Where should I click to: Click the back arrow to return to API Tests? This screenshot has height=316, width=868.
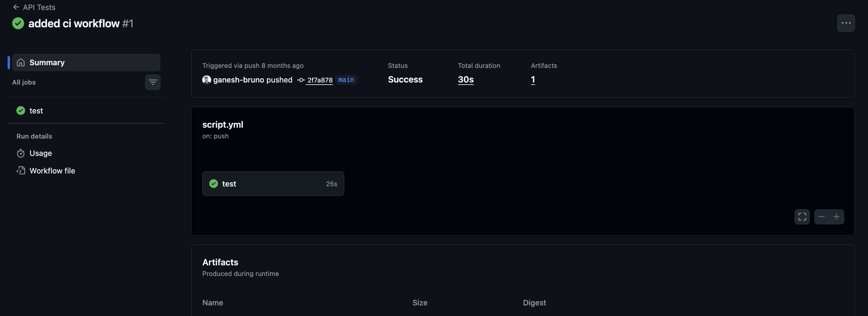coord(16,7)
